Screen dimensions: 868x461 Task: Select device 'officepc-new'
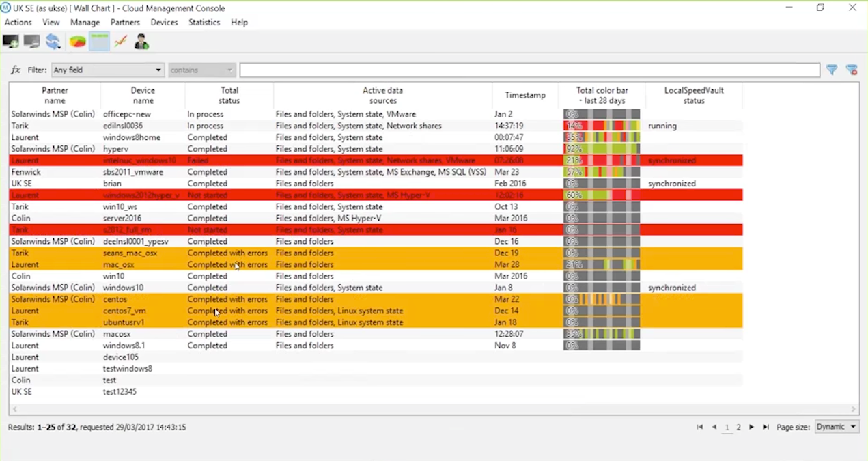pyautogui.click(x=127, y=115)
